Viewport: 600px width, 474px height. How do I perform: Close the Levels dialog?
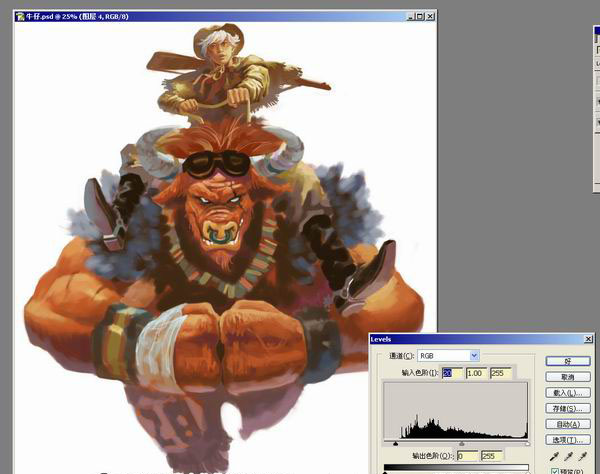589,339
